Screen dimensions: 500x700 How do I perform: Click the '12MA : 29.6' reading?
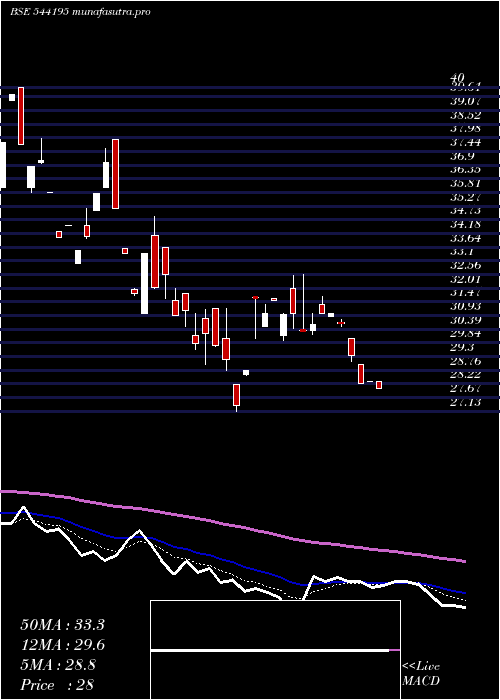coord(62,645)
